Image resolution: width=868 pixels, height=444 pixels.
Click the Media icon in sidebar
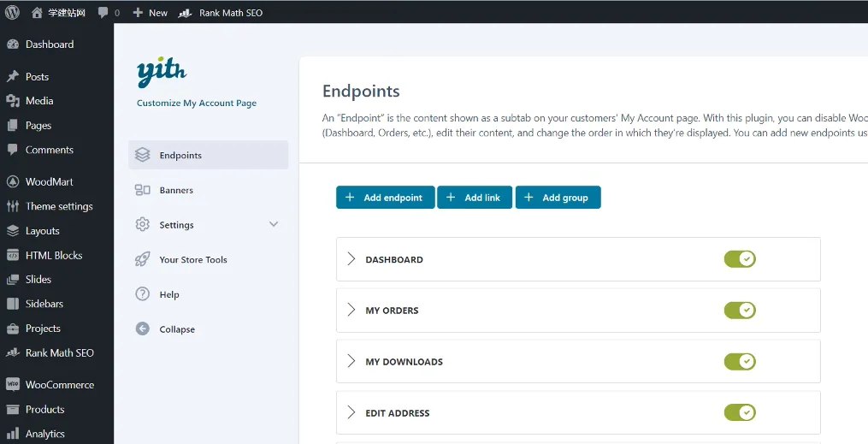[13, 101]
